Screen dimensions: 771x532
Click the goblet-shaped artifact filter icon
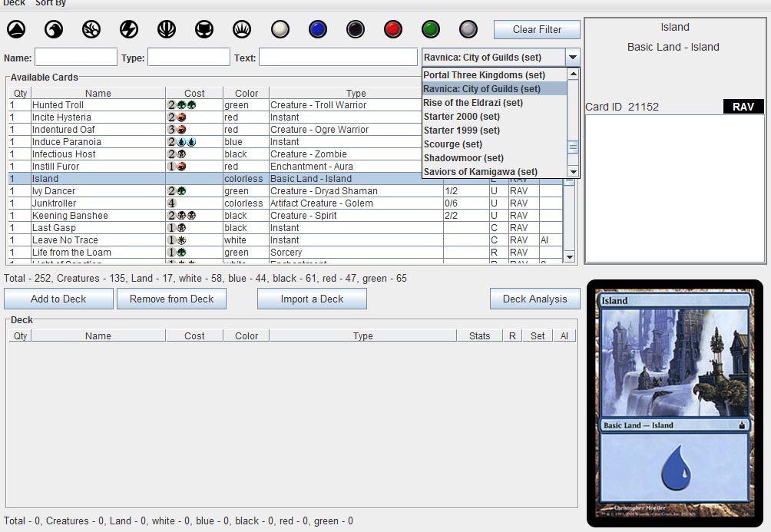pyautogui.click(x=204, y=29)
